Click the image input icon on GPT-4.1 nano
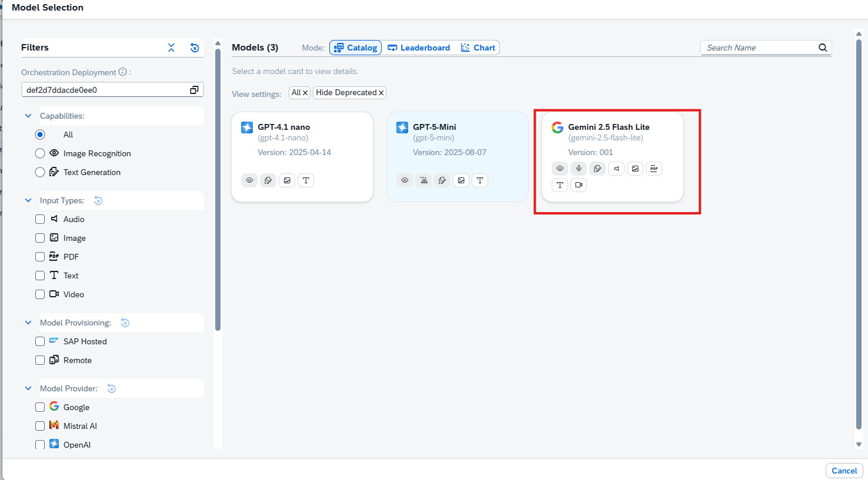 (x=287, y=180)
